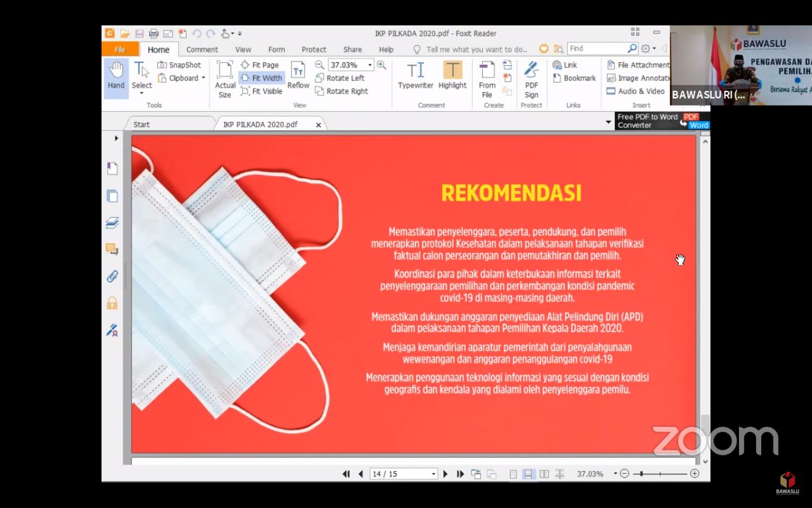Screen dimensions: 812x508
Task: Click the Bookmark button
Action: (x=575, y=78)
